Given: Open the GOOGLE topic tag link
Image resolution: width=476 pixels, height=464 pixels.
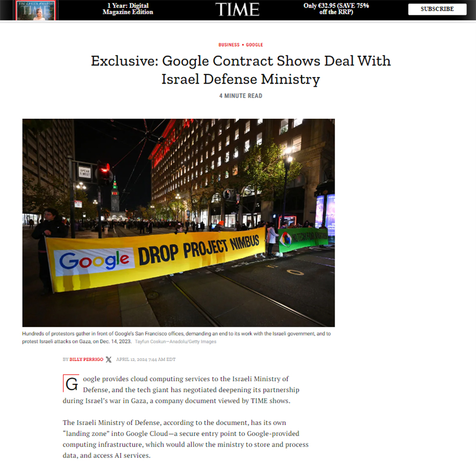Looking at the screenshot, I should point(254,45).
